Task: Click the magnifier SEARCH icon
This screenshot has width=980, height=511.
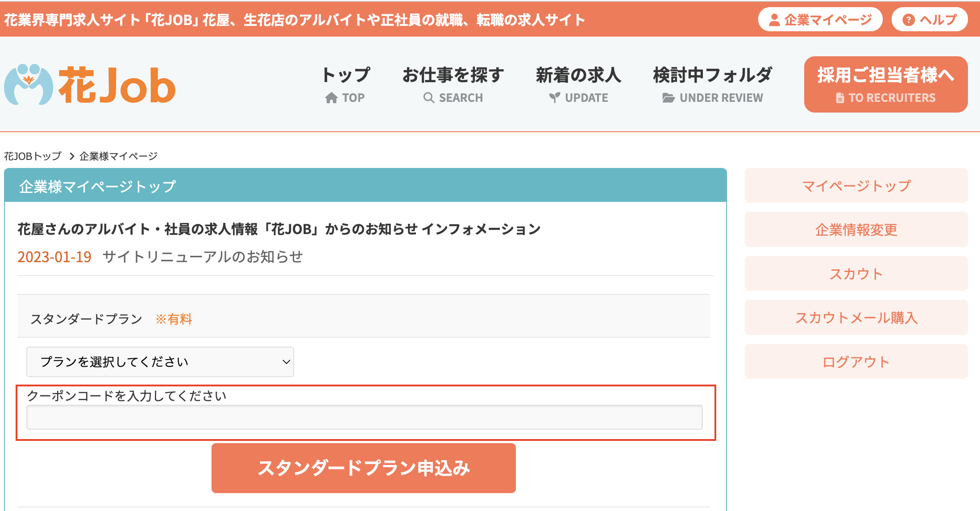Action: 428,98
